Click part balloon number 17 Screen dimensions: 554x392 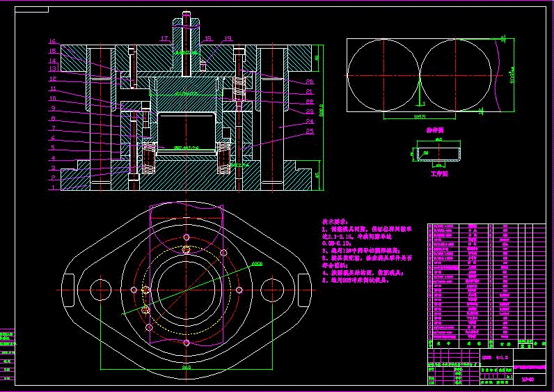[164, 38]
